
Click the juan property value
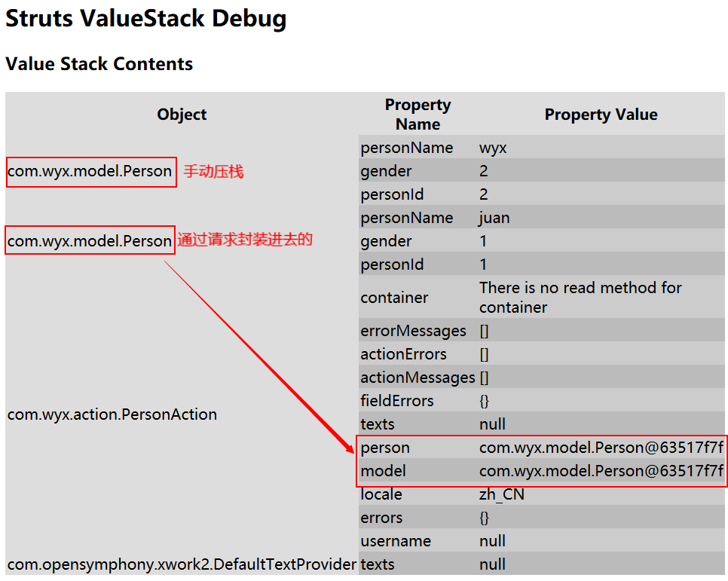pyautogui.click(x=494, y=218)
